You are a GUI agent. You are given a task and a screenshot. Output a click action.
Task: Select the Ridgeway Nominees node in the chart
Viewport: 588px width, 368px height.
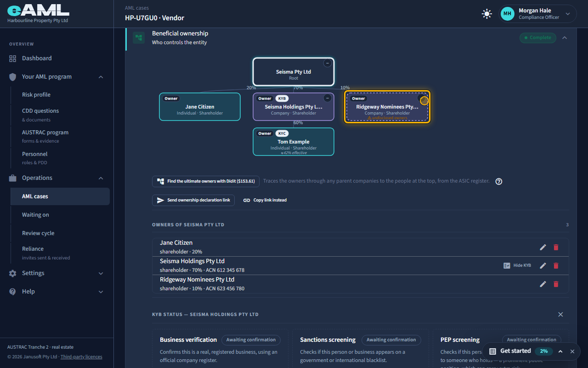pos(387,107)
